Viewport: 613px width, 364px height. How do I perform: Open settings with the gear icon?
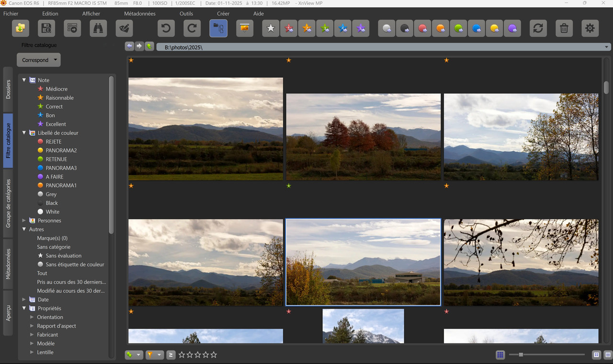pos(590,28)
